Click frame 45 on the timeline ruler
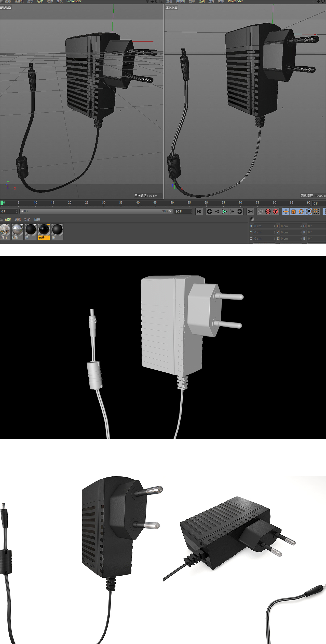 coord(155,203)
